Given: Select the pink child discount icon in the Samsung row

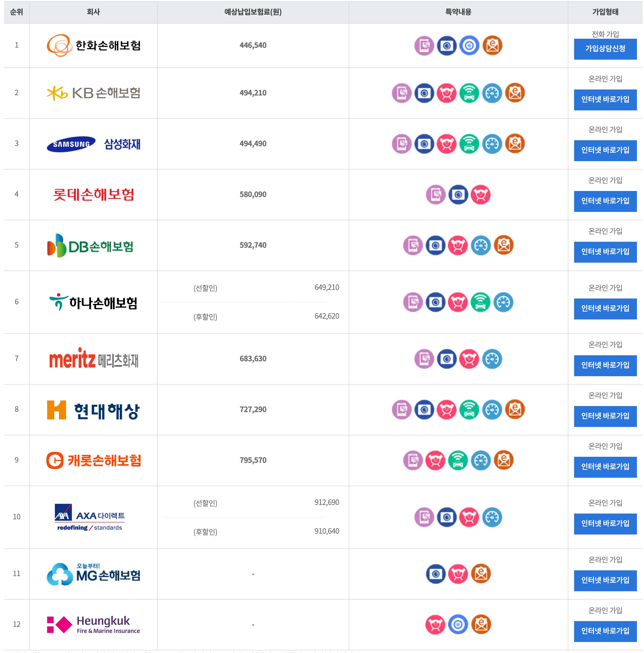Looking at the screenshot, I should pyautogui.click(x=447, y=144).
